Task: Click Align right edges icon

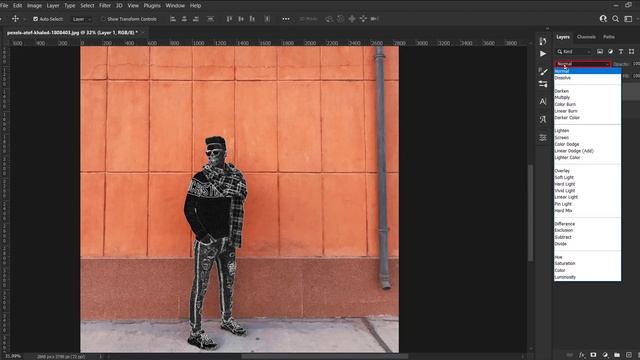Action: click(x=196, y=19)
